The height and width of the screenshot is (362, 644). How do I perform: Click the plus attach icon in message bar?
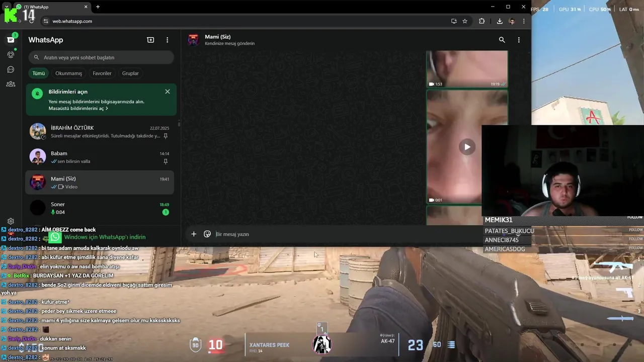click(x=194, y=234)
